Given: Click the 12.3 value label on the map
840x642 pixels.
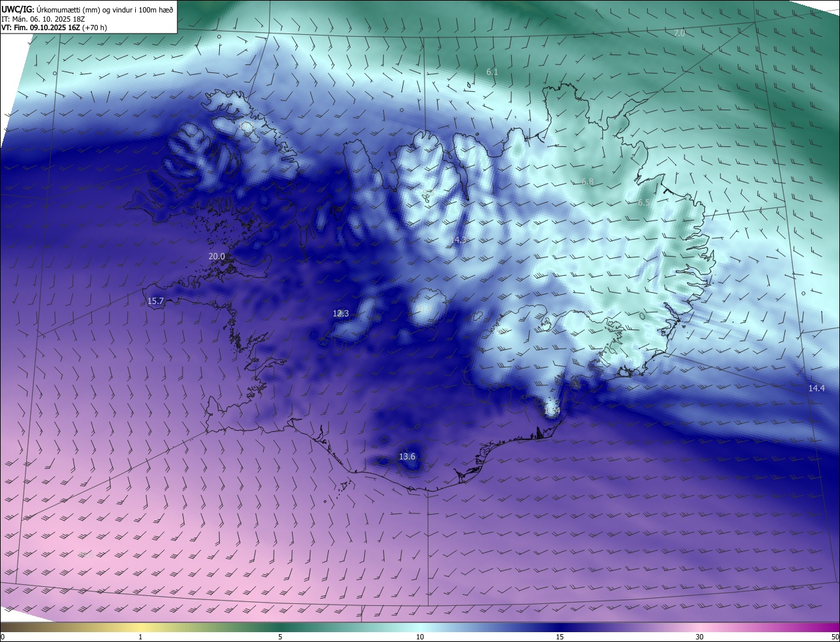Looking at the screenshot, I should point(341,314).
